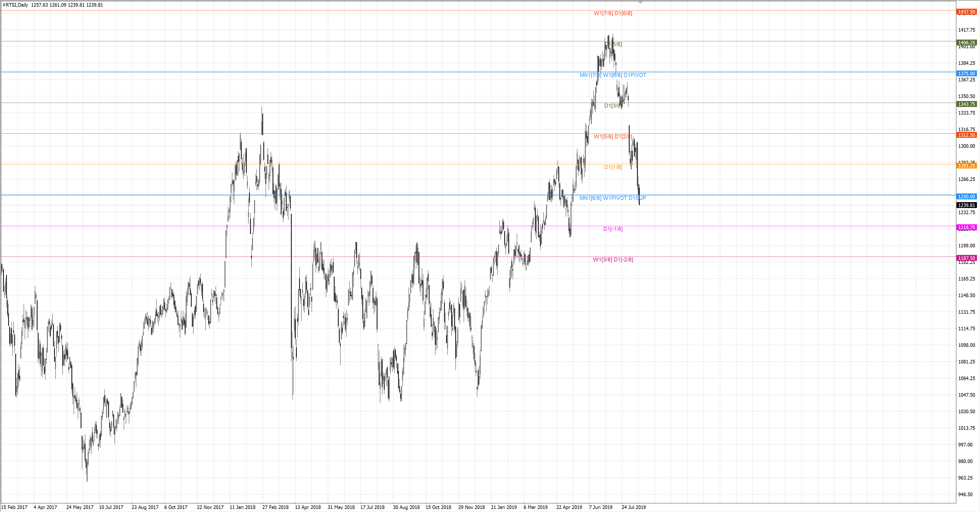Click the 11 Jan 2018 date on time axis
980x512 pixels.
click(242, 507)
